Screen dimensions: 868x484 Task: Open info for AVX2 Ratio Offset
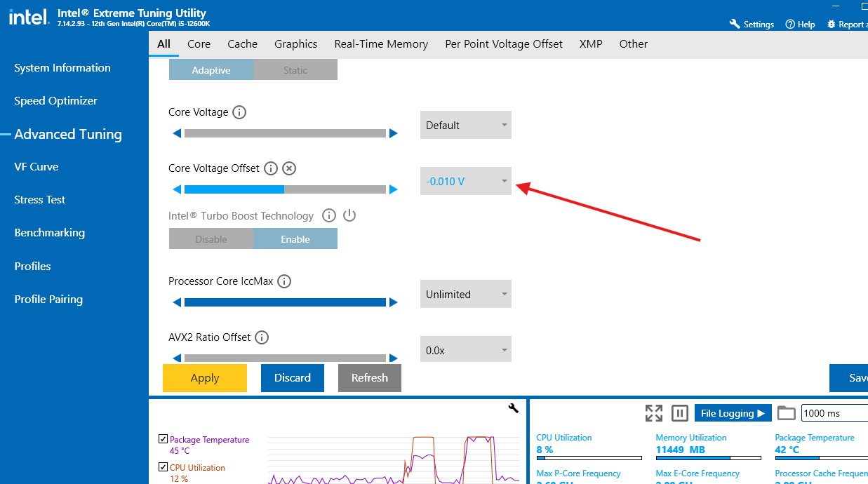(x=262, y=337)
